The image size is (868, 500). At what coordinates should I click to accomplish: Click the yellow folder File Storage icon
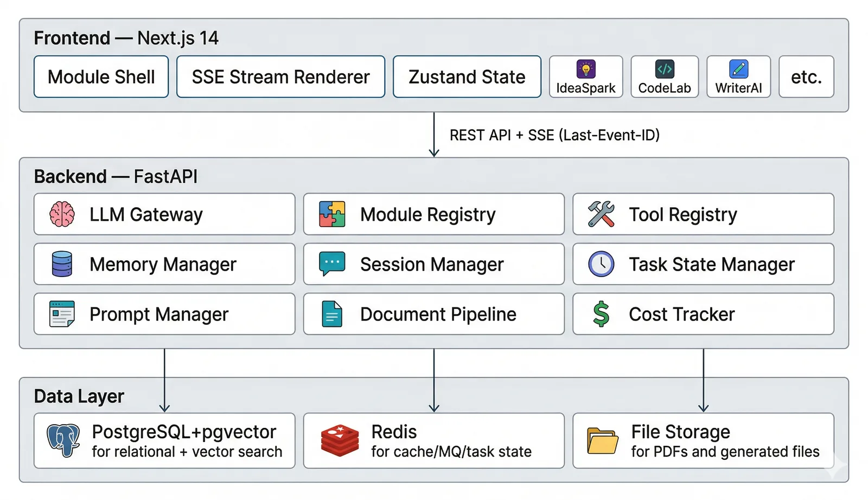pyautogui.click(x=603, y=441)
